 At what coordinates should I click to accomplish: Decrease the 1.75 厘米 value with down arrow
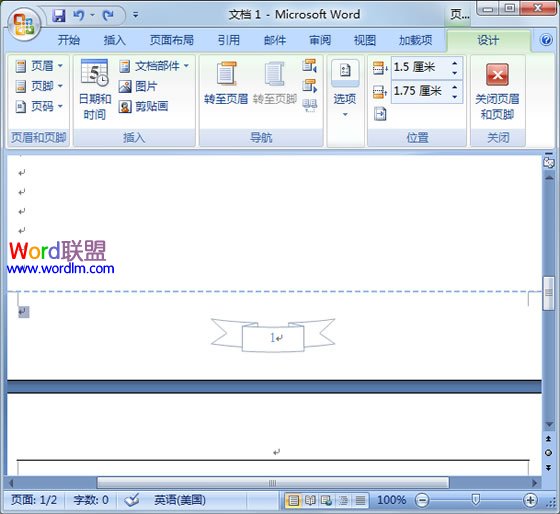(455, 97)
